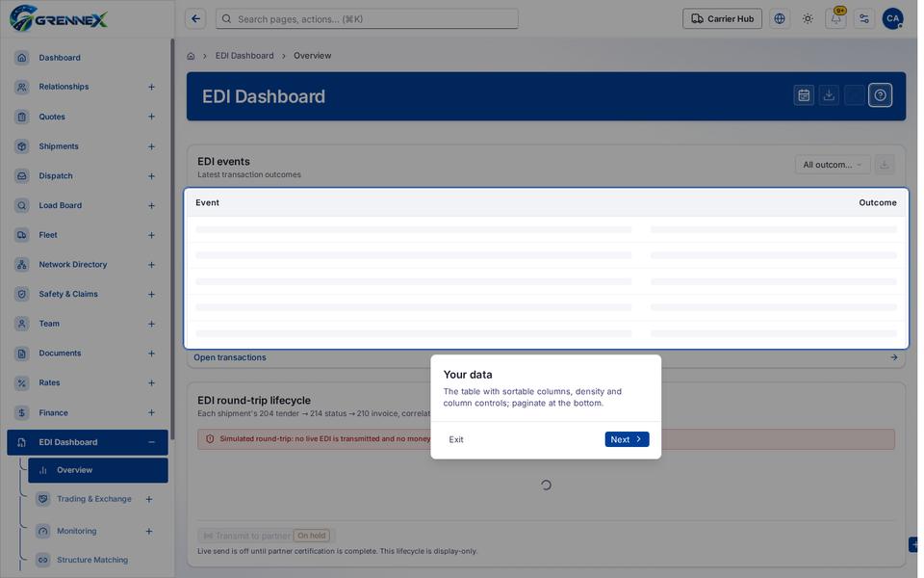This screenshot has height=578, width=924.
Task: Open the Finance sidebar item
Action: [88, 413]
